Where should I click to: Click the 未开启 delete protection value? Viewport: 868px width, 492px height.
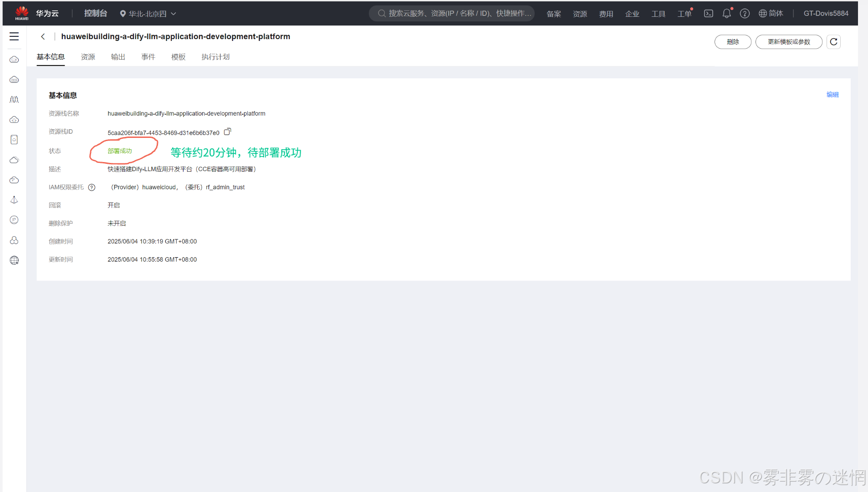117,224
